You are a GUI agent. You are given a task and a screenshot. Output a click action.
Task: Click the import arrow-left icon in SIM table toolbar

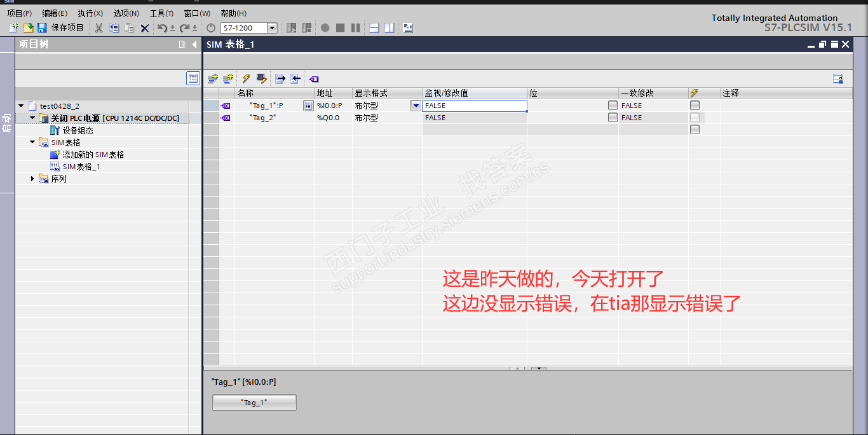point(295,79)
